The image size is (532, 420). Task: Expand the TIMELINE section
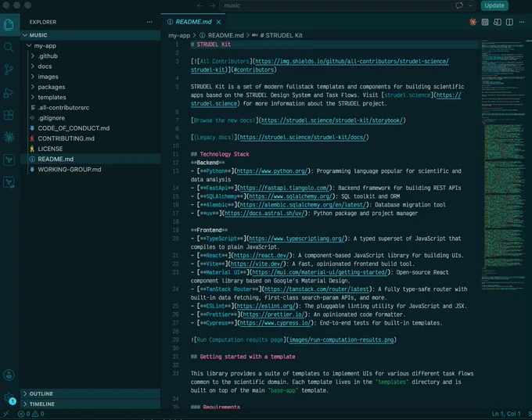tap(90, 404)
